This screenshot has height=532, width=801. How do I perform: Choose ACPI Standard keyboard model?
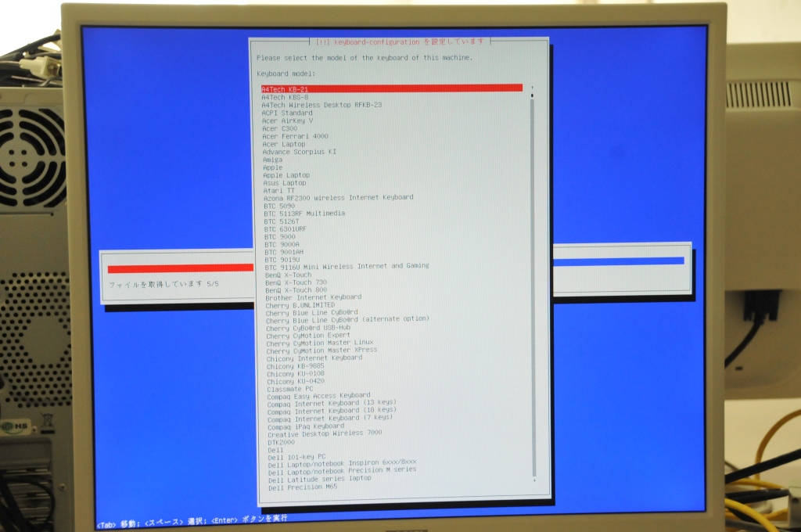click(287, 113)
